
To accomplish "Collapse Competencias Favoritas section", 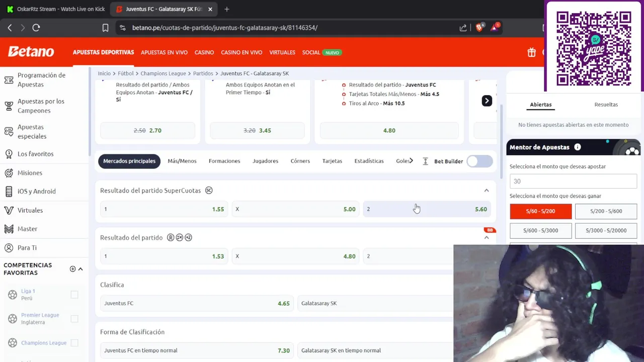I will point(80,269).
